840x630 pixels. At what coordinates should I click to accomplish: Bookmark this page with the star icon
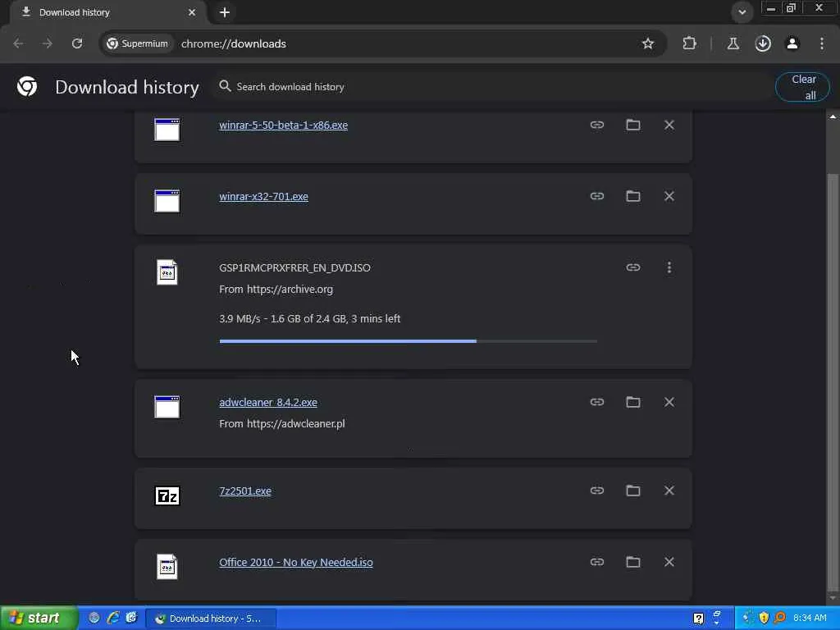(x=648, y=43)
